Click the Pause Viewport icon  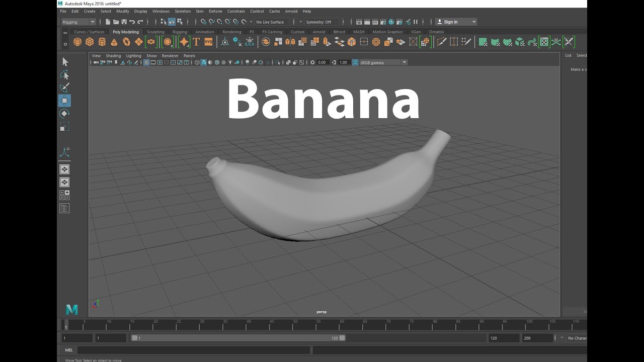416,22
